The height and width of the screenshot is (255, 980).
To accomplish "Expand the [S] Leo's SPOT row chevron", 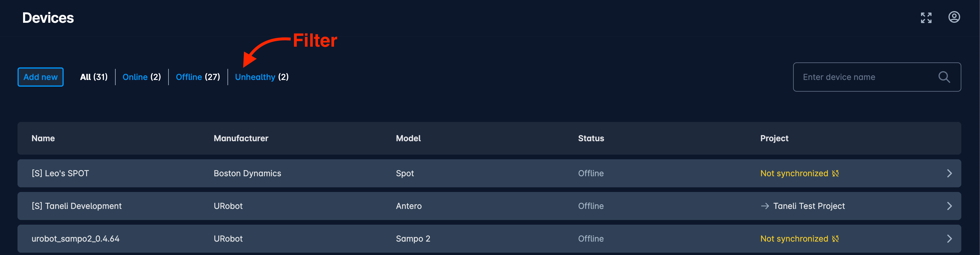I will (x=949, y=173).
